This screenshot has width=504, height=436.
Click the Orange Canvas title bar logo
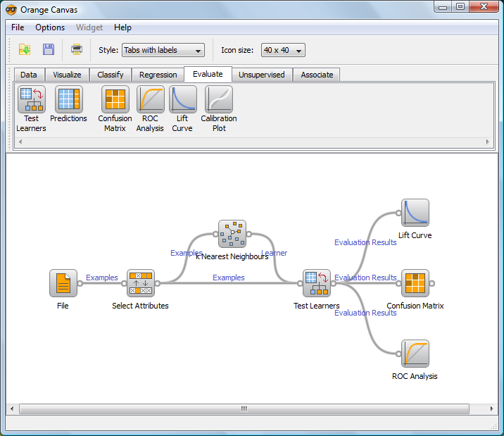(x=11, y=10)
